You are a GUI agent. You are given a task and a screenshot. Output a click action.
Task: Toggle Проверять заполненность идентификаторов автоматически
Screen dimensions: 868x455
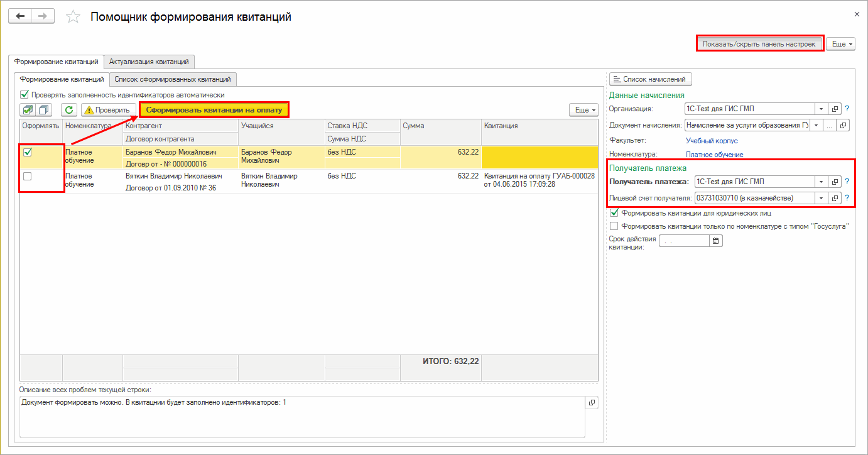(24, 95)
